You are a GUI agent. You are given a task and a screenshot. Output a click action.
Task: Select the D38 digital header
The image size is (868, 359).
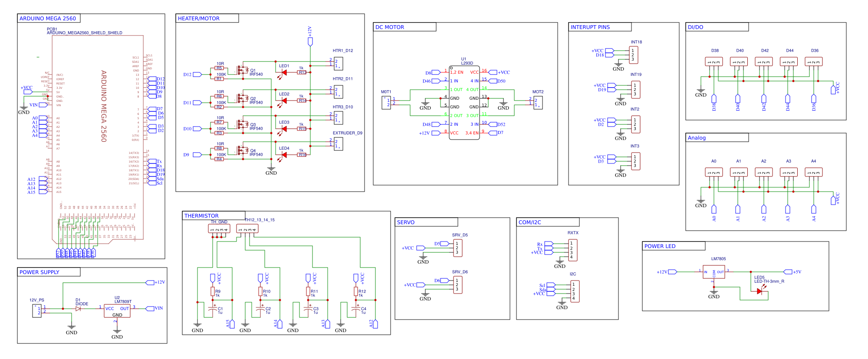(x=714, y=62)
